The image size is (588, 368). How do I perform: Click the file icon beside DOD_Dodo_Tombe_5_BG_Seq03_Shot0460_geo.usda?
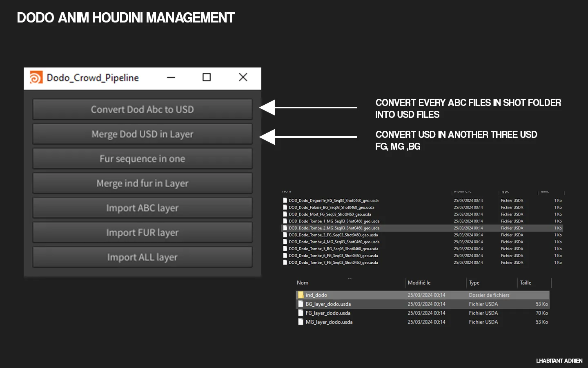point(285,249)
